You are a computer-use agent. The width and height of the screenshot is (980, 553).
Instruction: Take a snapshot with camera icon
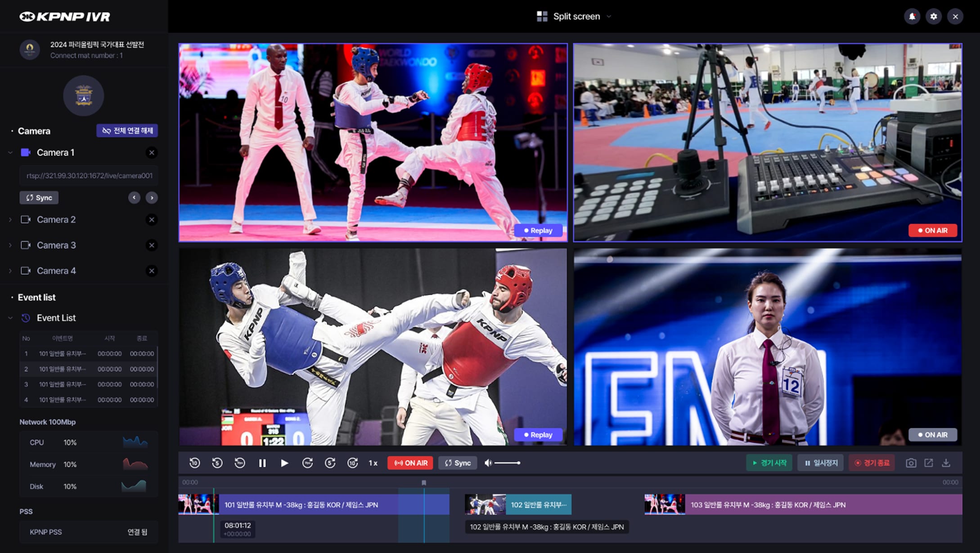911,463
